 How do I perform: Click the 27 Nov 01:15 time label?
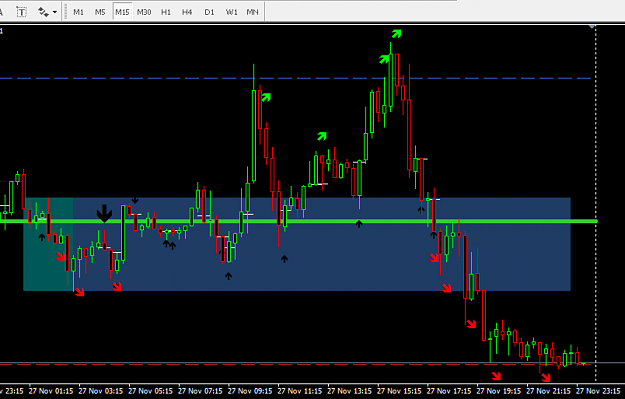pyautogui.click(x=51, y=391)
